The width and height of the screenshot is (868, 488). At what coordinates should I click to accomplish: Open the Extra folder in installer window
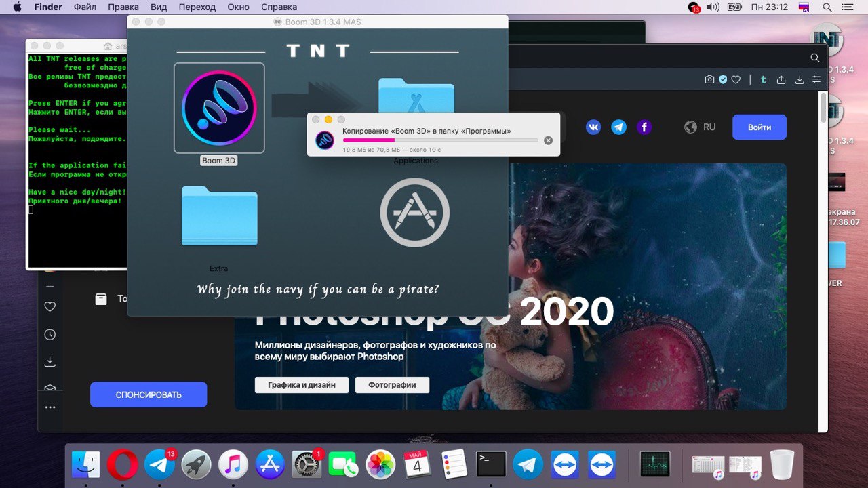pos(219,216)
